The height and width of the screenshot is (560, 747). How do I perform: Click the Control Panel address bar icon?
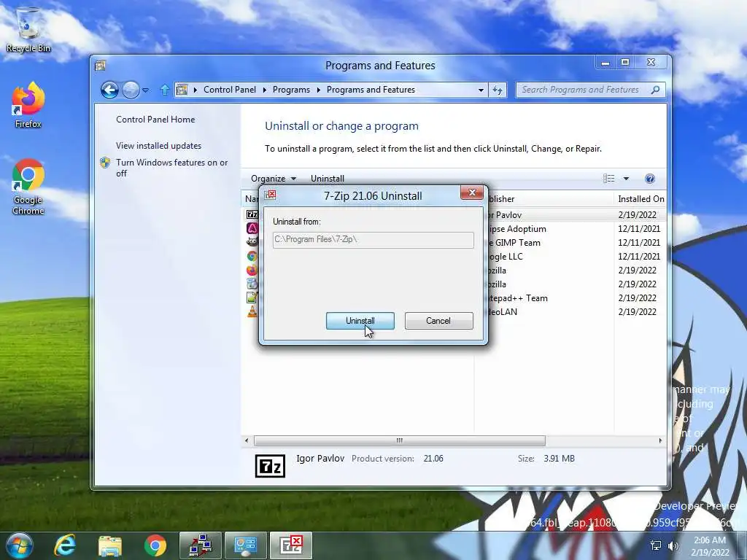tap(182, 90)
